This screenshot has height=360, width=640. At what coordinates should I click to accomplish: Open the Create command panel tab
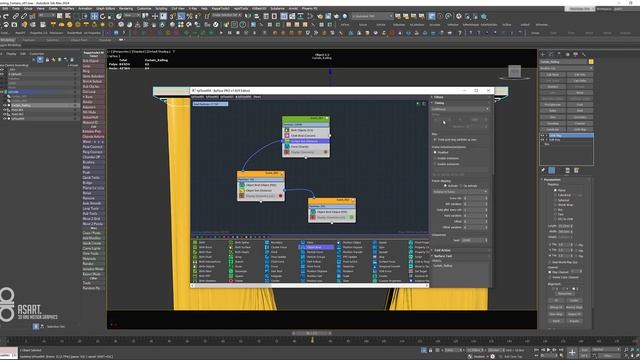[543, 54]
